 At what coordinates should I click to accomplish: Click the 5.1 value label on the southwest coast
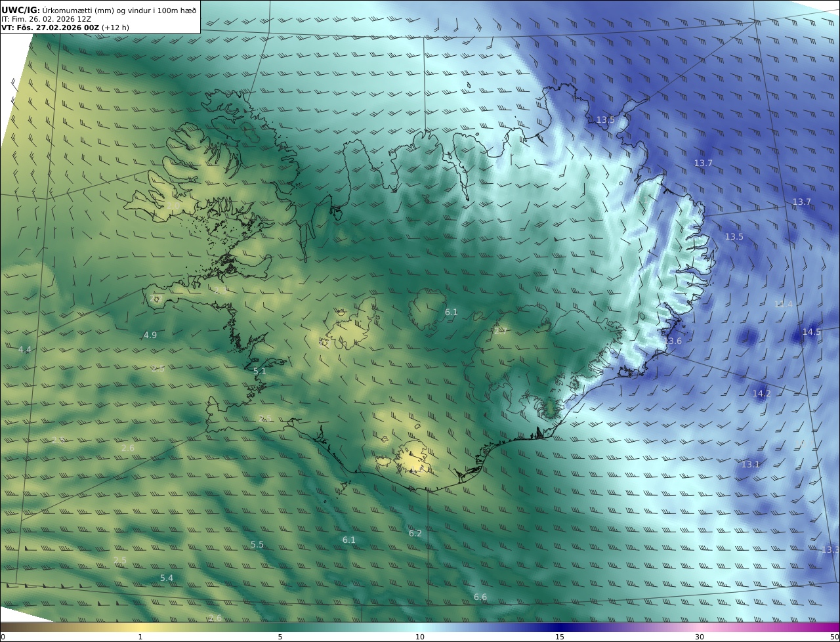260,372
